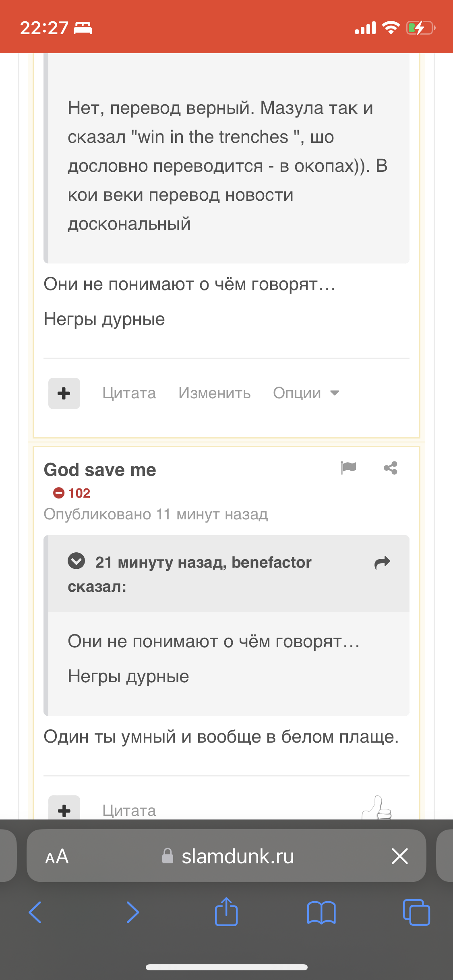Click Изменить to edit the post
Image resolution: width=453 pixels, height=980 pixels.
[x=215, y=393]
